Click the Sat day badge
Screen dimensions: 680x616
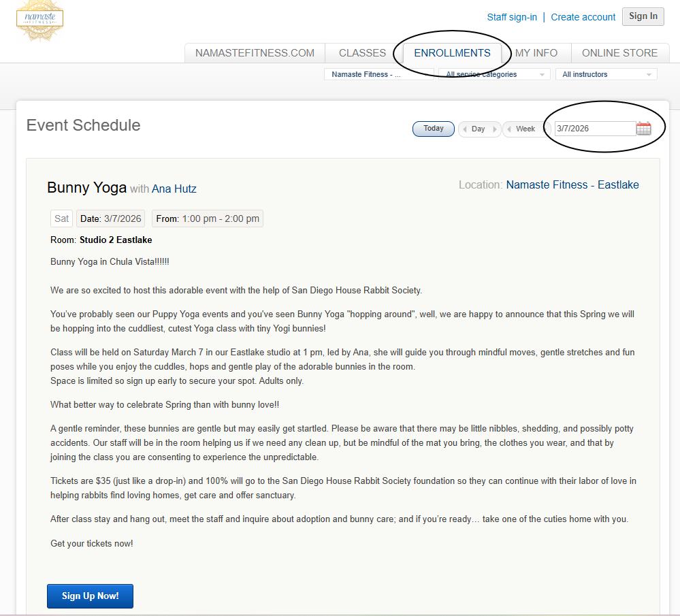[61, 218]
